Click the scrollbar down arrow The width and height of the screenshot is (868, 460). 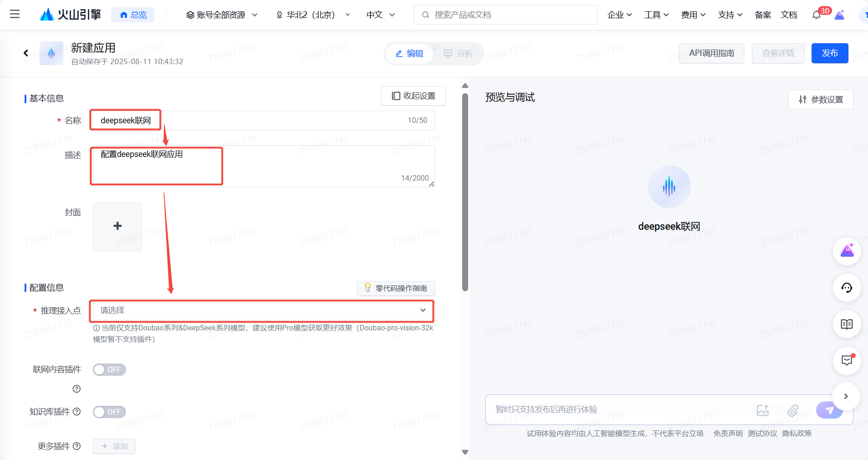point(465,452)
